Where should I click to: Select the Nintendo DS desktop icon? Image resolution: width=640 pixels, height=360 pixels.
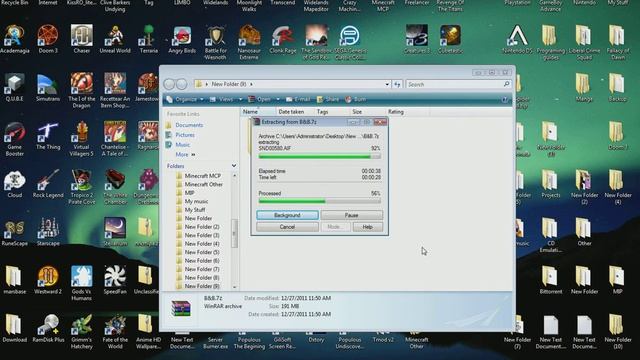518,39
